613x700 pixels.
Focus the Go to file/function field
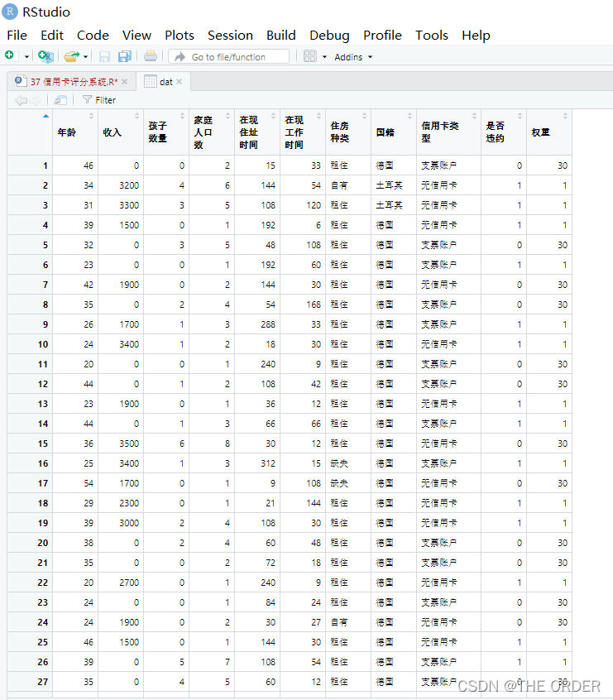(x=228, y=57)
